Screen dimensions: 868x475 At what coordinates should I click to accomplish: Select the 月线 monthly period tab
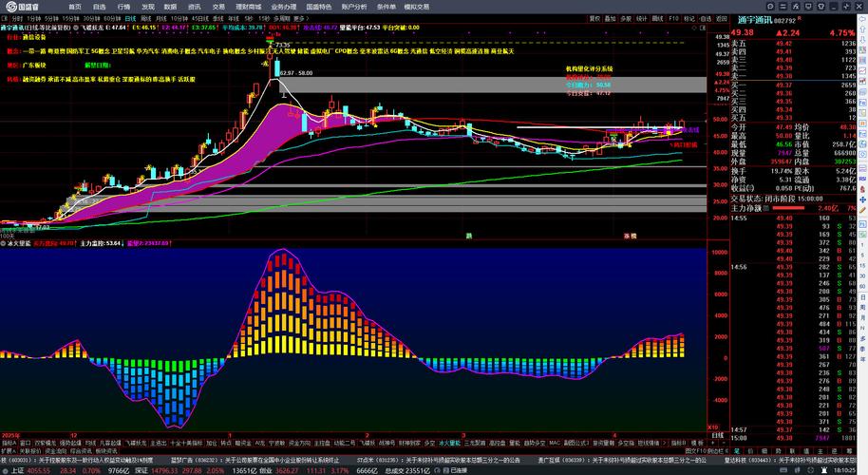(x=161, y=18)
